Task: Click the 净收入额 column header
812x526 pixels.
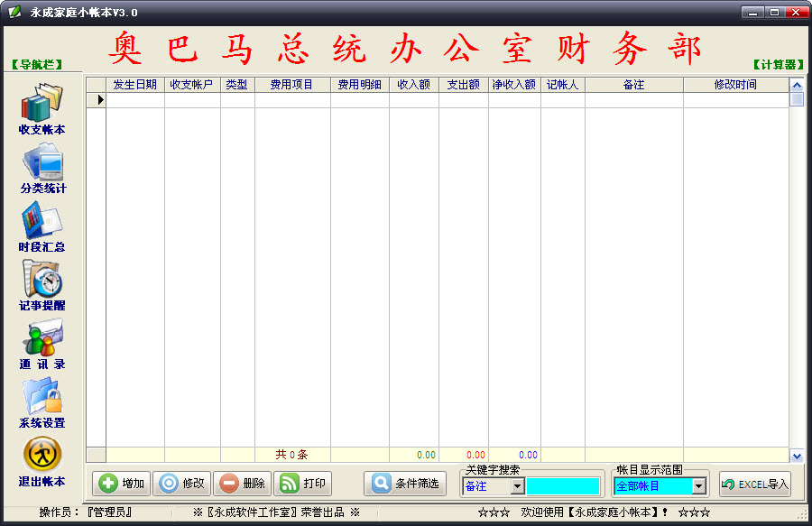Action: [514, 85]
